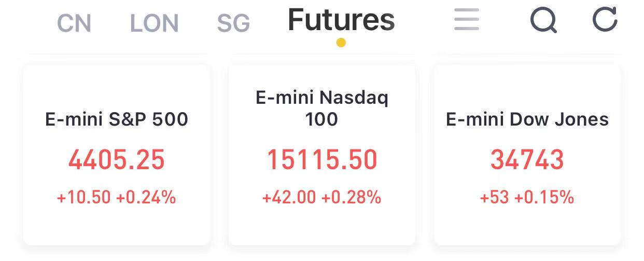The height and width of the screenshot is (261, 644).
Task: Click the 34743 price value
Action: tap(527, 160)
